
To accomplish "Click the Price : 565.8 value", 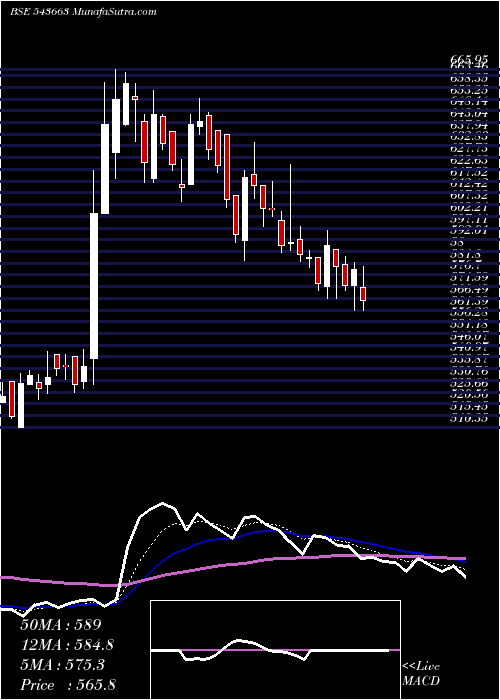I will coord(70,685).
